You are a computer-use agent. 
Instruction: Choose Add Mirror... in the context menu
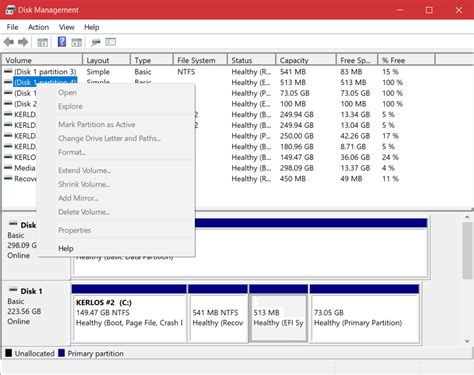tap(115, 198)
